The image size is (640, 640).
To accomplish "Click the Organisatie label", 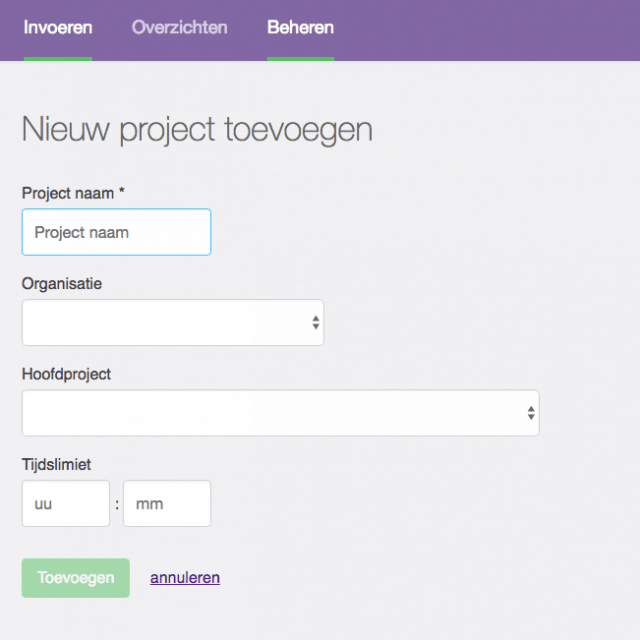I will (62, 284).
